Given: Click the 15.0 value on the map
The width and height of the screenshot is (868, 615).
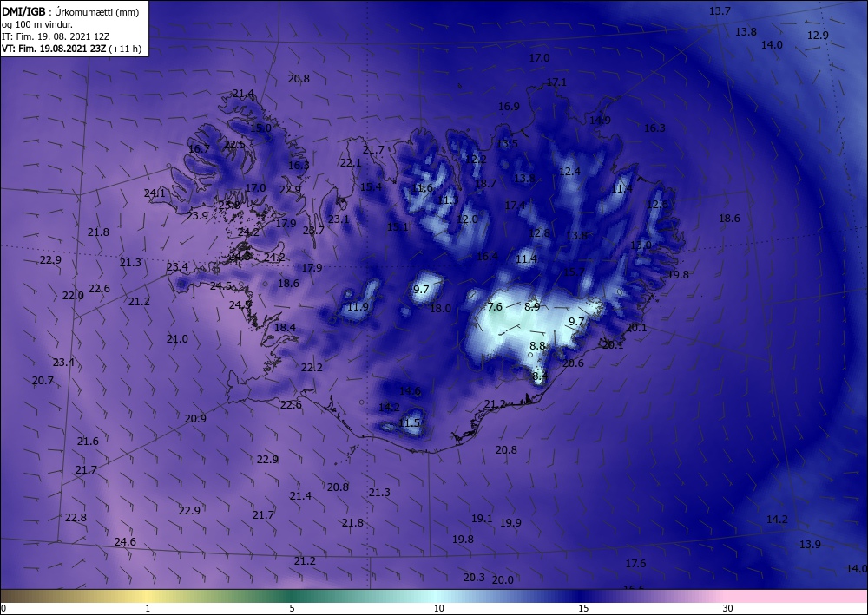Looking at the screenshot, I should (x=260, y=128).
